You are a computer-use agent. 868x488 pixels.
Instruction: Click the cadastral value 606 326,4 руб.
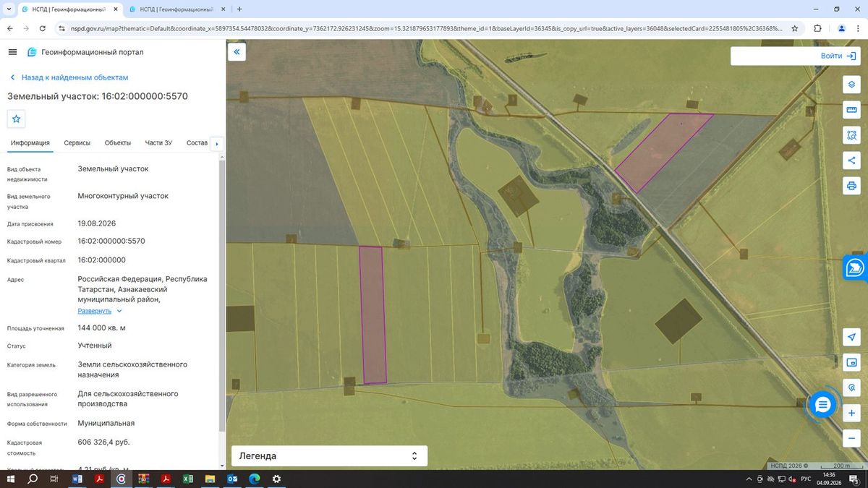(103, 442)
